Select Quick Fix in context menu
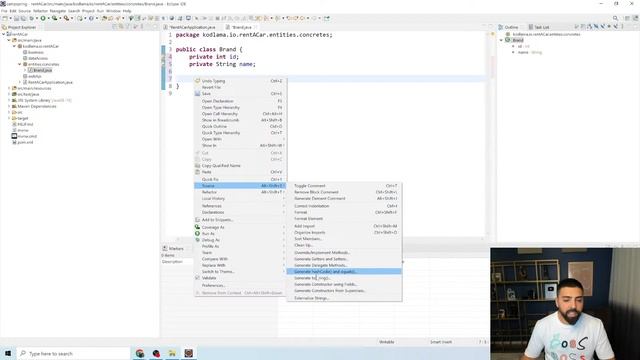 click(240, 179)
